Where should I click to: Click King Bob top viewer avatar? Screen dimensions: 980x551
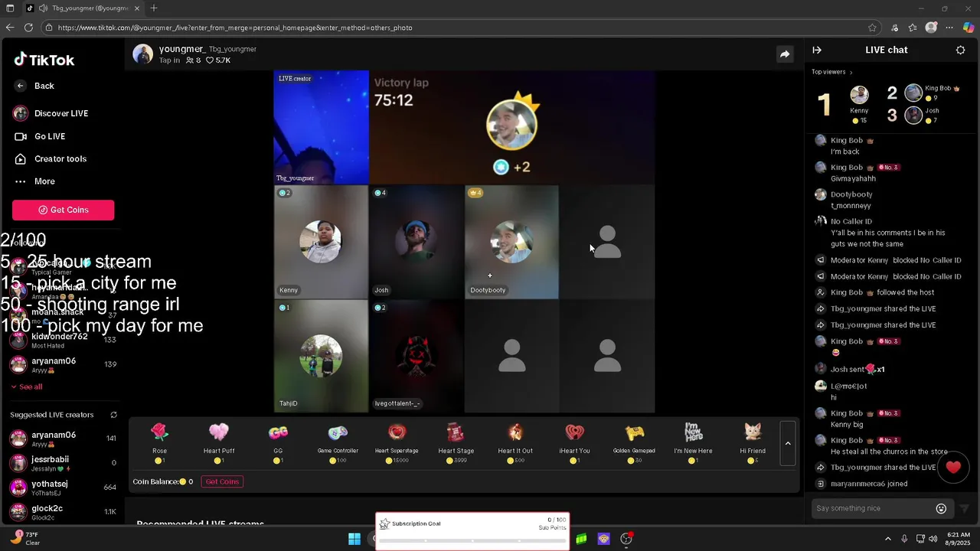[913, 93]
